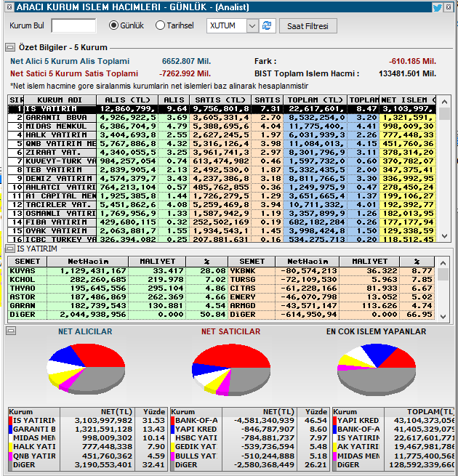Select the HALK YATIRIM row
Screen dimensions: 458x476
(222, 135)
